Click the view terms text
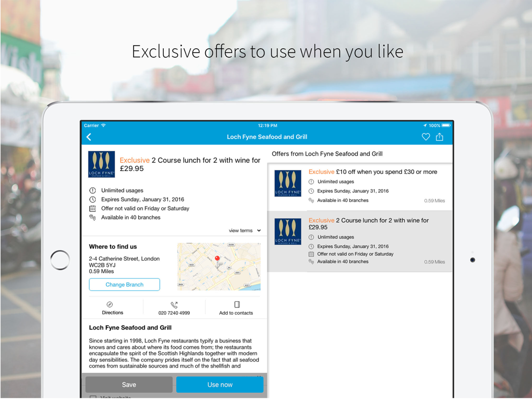Viewport: 532px width, 399px height. point(240,230)
